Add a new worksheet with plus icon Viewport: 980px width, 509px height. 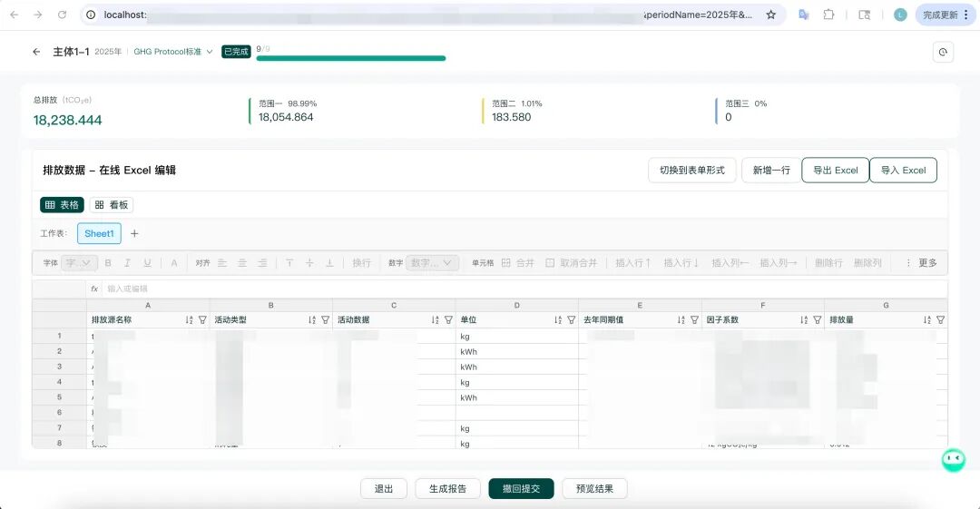click(134, 233)
